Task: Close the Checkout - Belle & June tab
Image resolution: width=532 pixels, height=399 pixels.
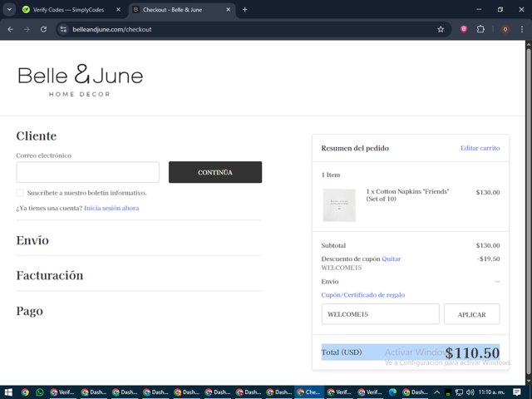Action: 229,9
